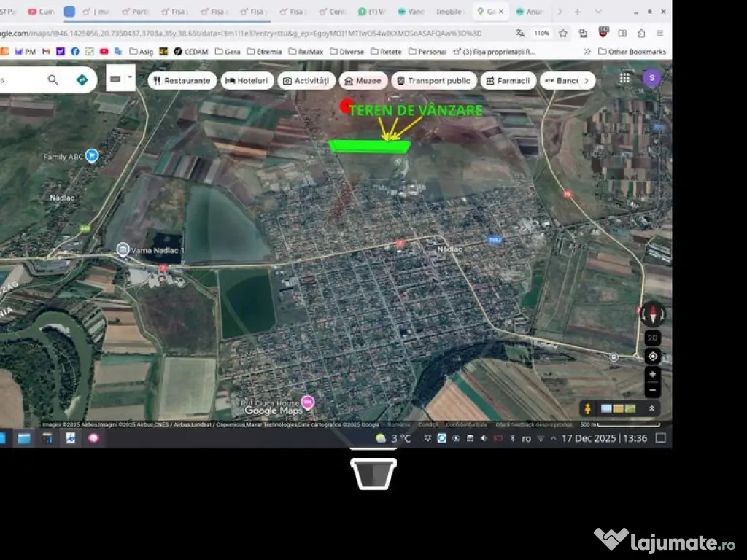Open directions with the blue arrow icon

pyautogui.click(x=82, y=79)
